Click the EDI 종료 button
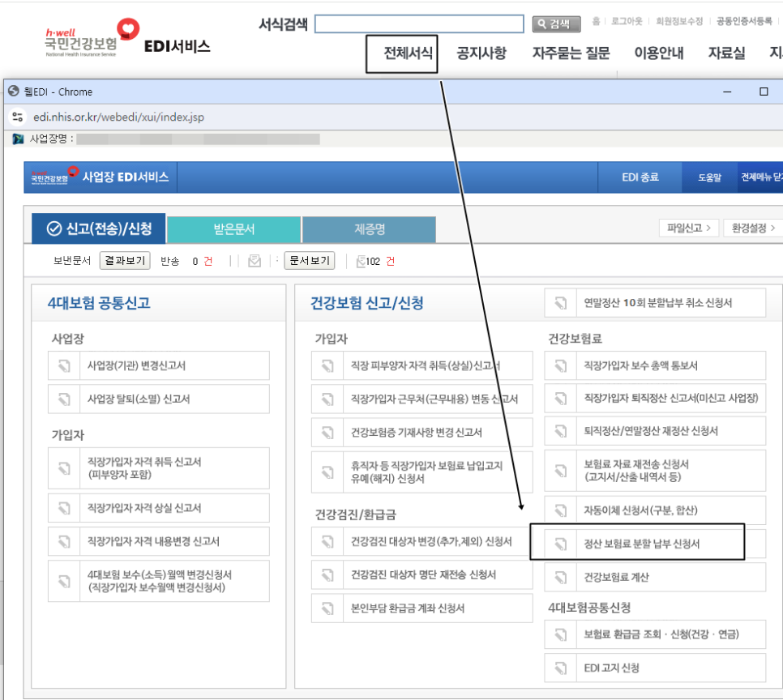 point(640,177)
